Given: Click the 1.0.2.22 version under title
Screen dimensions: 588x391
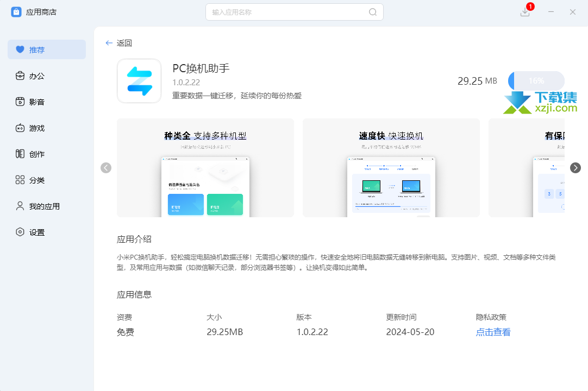Looking at the screenshot, I should (x=186, y=83).
